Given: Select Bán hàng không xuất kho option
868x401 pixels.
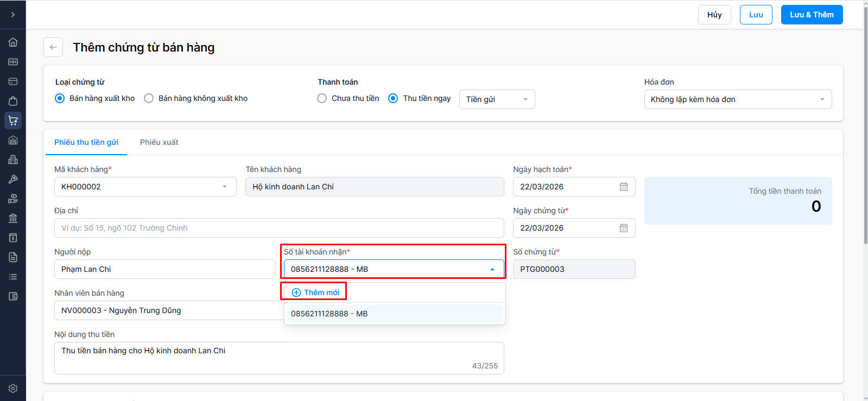Looking at the screenshot, I should coord(149,98).
